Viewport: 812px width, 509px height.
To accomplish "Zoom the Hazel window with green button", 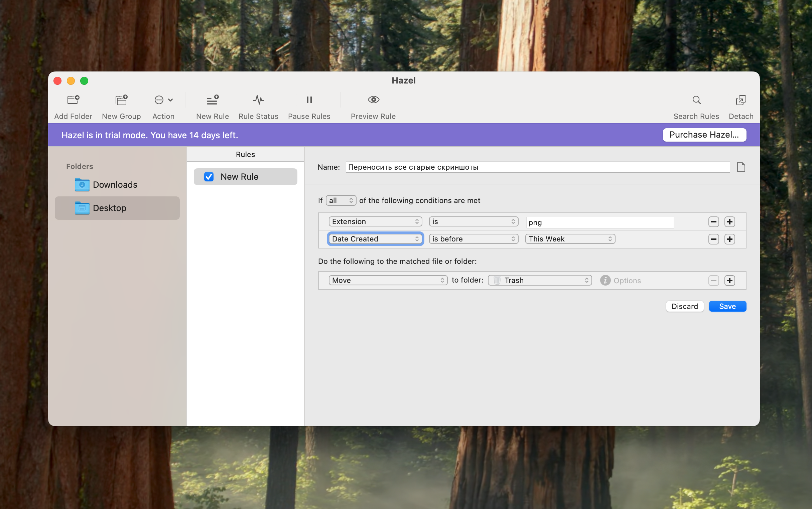I will [84, 81].
